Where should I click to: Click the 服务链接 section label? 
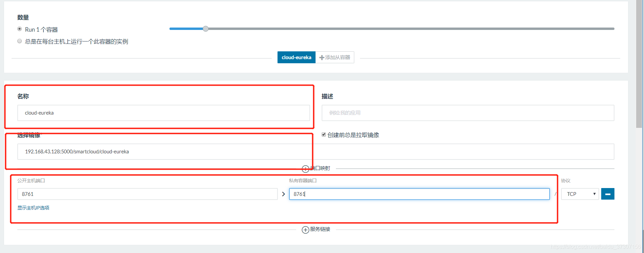coord(320,229)
